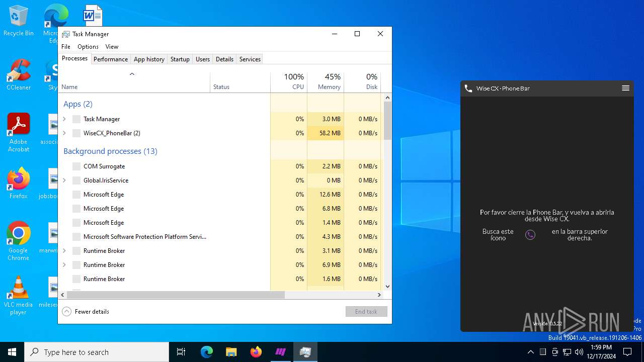Switch to the Services tab

(x=250, y=59)
